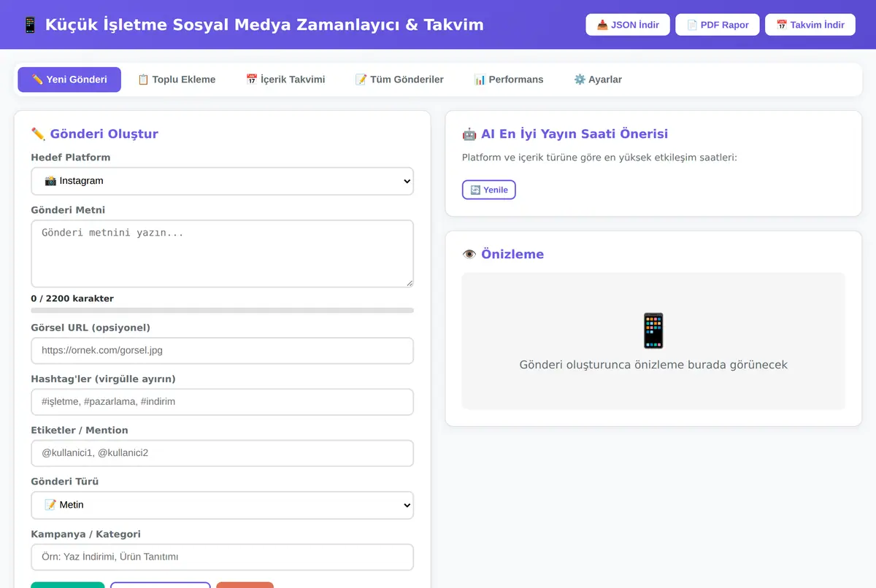Image resolution: width=876 pixels, height=588 pixels.
Task: Click the '0 / 2200 karakter' counter text
Action: [72, 298]
